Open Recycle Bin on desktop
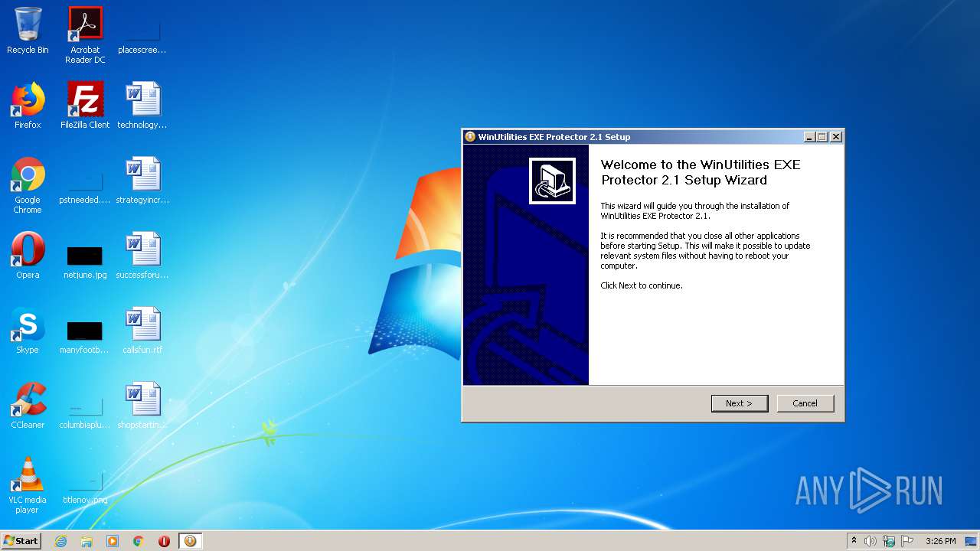The height and width of the screenshot is (551, 980). [28, 31]
